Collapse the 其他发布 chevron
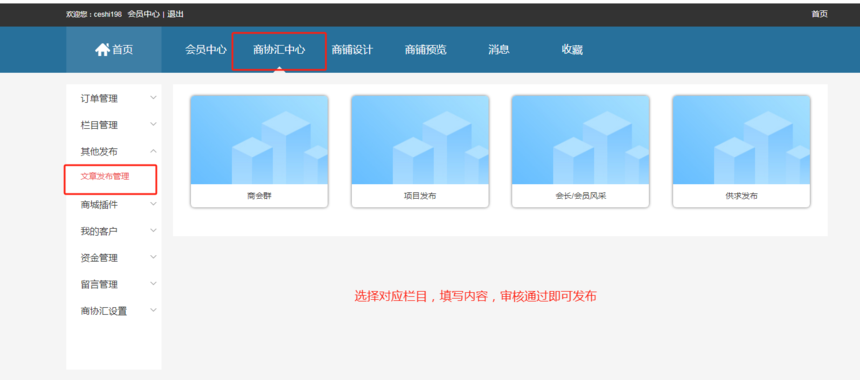The height and width of the screenshot is (380, 860). (x=154, y=151)
